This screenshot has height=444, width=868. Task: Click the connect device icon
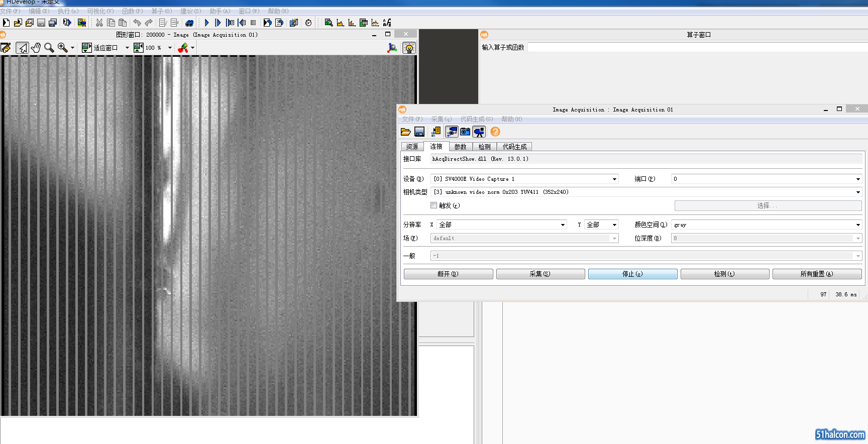(452, 132)
